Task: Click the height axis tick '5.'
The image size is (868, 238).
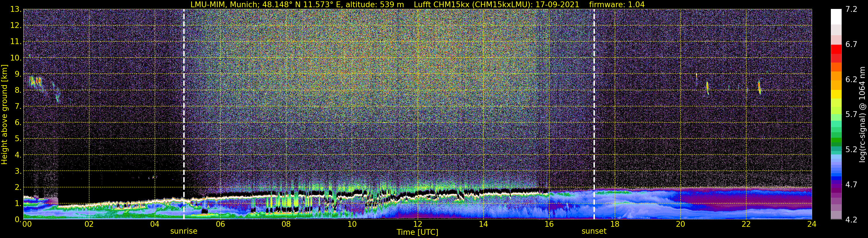Action: pyautogui.click(x=18, y=139)
